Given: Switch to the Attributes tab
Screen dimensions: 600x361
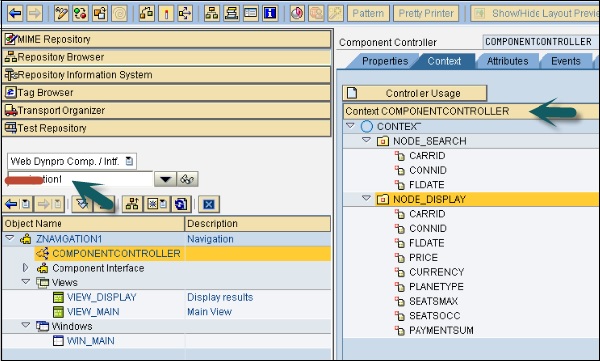Looking at the screenshot, I should pyautogui.click(x=507, y=61).
